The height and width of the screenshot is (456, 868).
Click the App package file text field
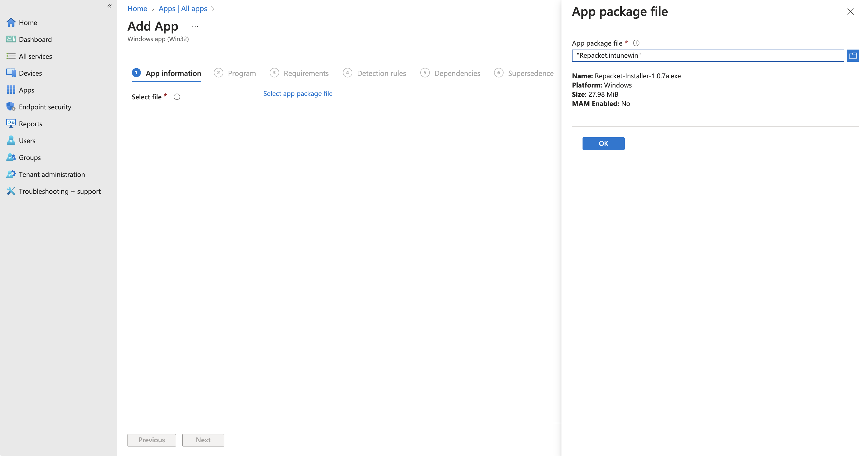click(708, 56)
